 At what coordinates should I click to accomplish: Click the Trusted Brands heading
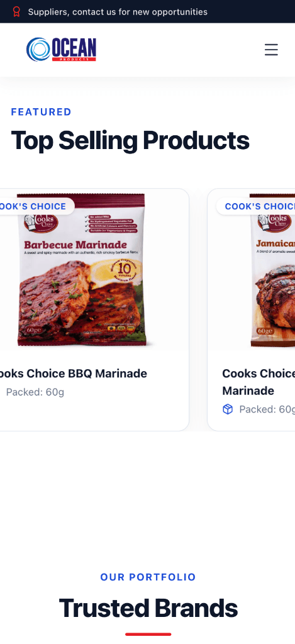click(148, 608)
